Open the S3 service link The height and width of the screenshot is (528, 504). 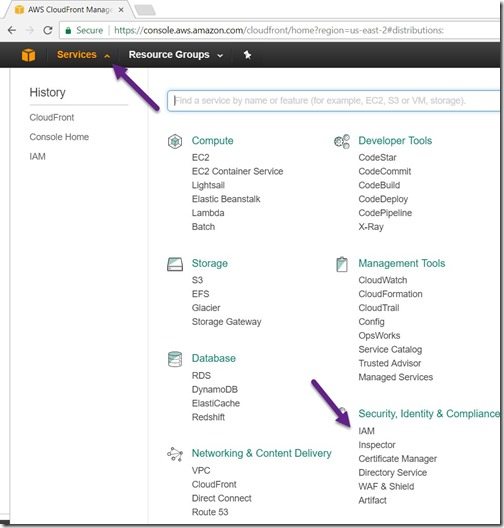pos(197,280)
